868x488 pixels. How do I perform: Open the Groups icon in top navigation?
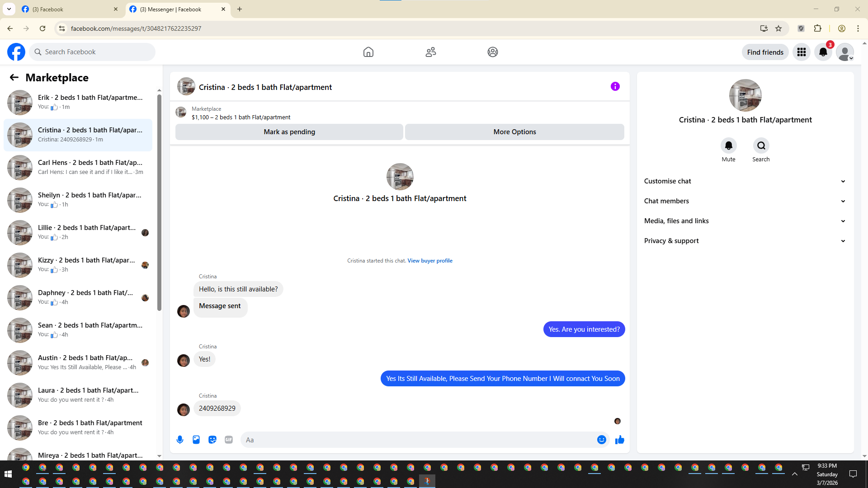493,52
